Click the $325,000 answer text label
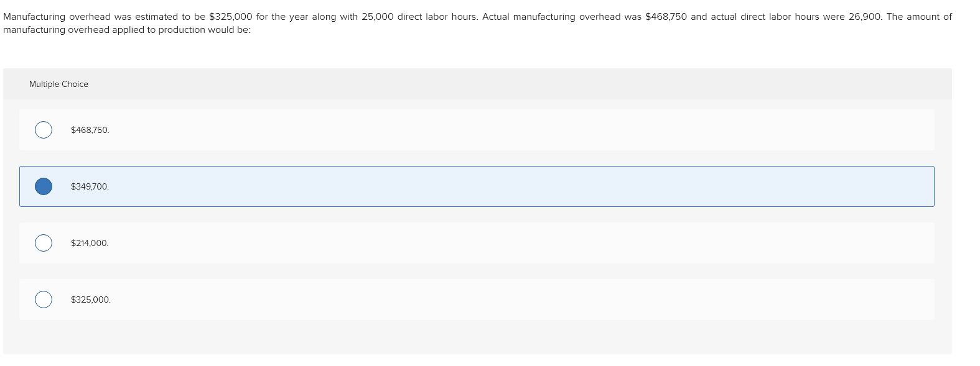Screen dimensions: 980x366 click(x=91, y=300)
